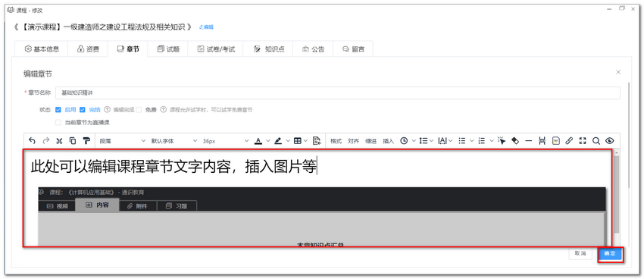644x279 pixels.
Task: Insert a horizontal line
Action: coord(529,141)
